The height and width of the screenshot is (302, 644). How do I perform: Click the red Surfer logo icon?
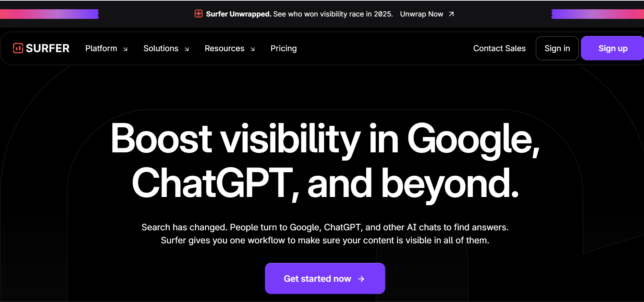click(18, 48)
